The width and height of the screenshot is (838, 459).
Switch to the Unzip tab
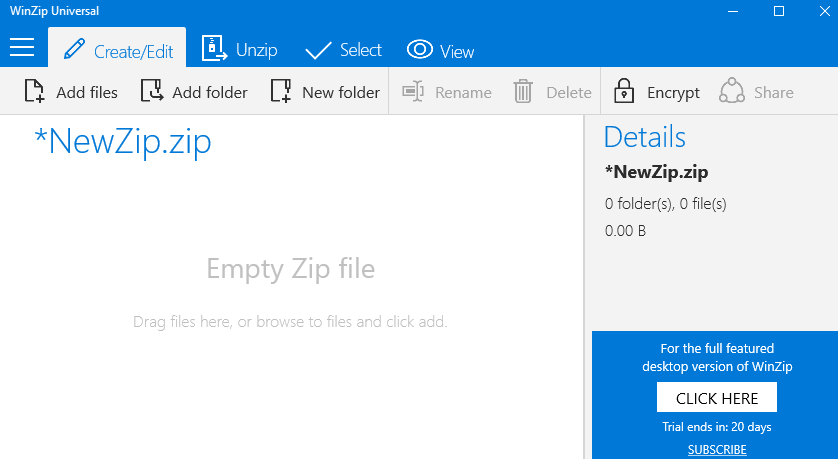(x=239, y=50)
